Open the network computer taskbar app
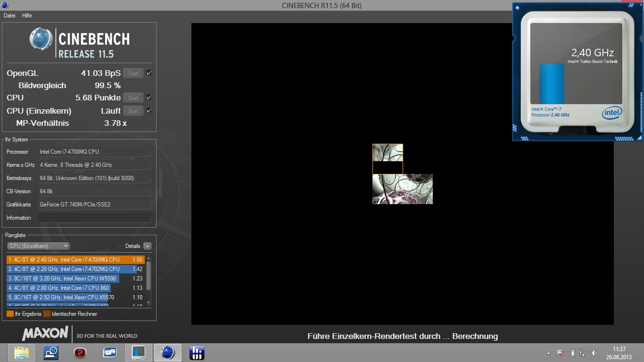 click(x=50, y=353)
